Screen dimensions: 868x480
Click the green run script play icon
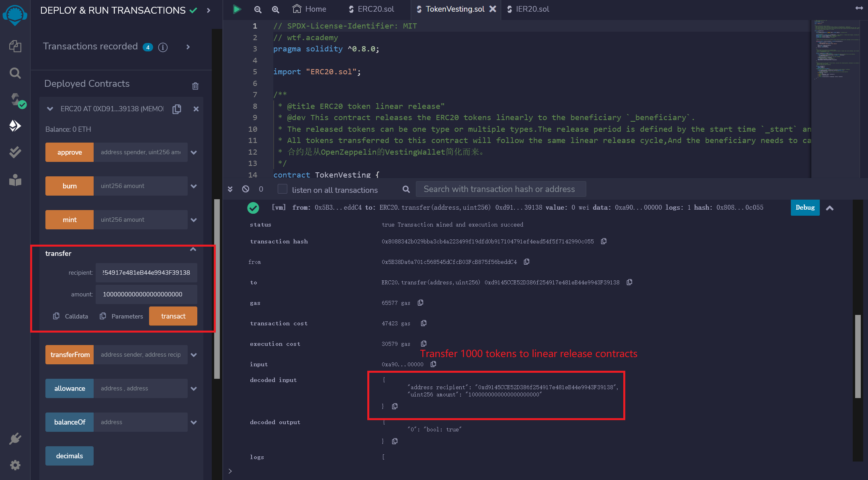tap(237, 9)
